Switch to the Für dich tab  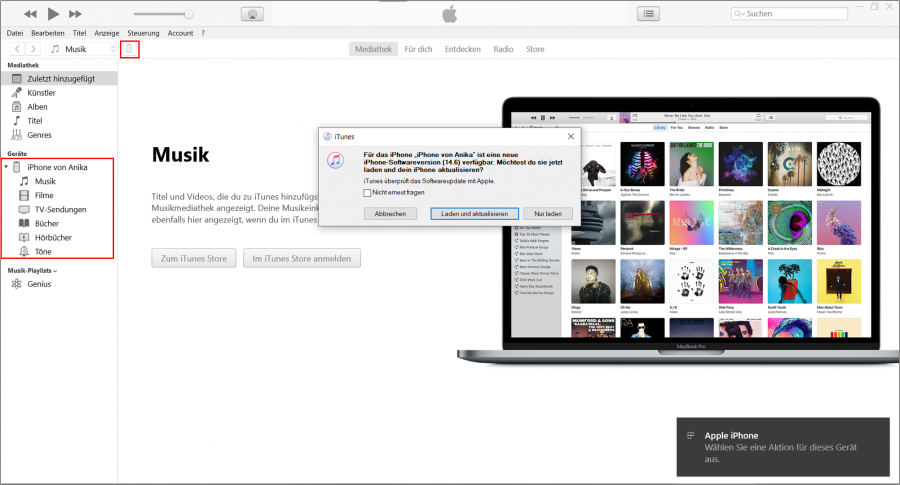pos(418,49)
